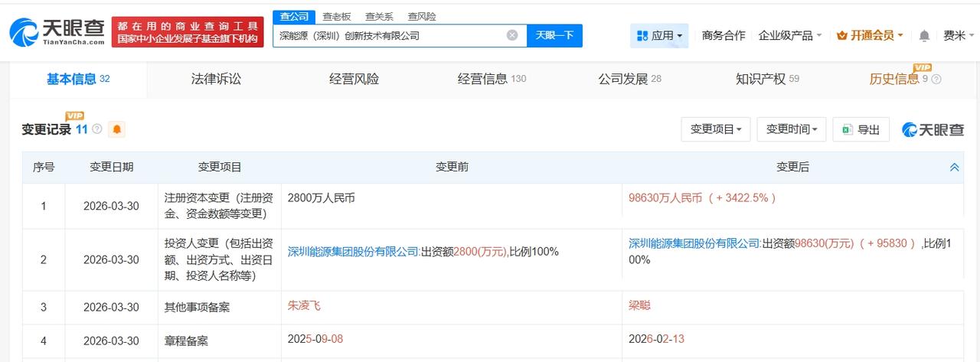Viewport: 980px width, 362px height.
Task: Open the 变更项目 filter dropdown
Action: pos(716,129)
